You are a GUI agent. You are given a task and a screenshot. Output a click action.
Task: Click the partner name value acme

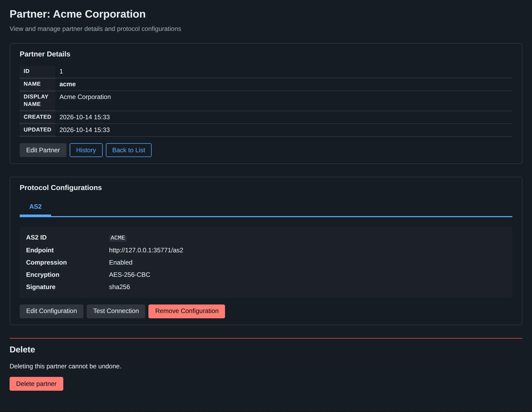pos(68,84)
